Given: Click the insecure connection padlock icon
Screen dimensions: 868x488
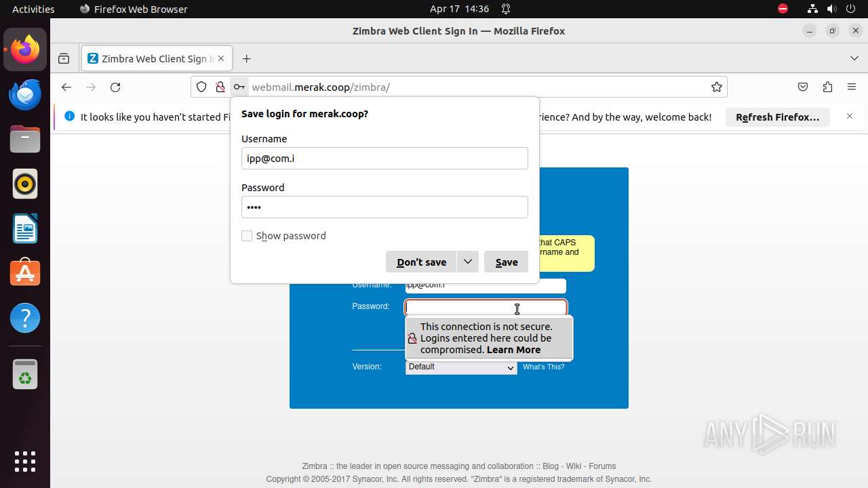Looking at the screenshot, I should [x=220, y=87].
